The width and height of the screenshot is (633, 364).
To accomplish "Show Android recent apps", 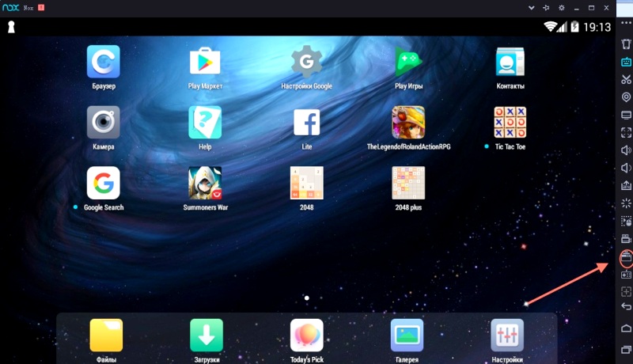I will click(x=626, y=350).
